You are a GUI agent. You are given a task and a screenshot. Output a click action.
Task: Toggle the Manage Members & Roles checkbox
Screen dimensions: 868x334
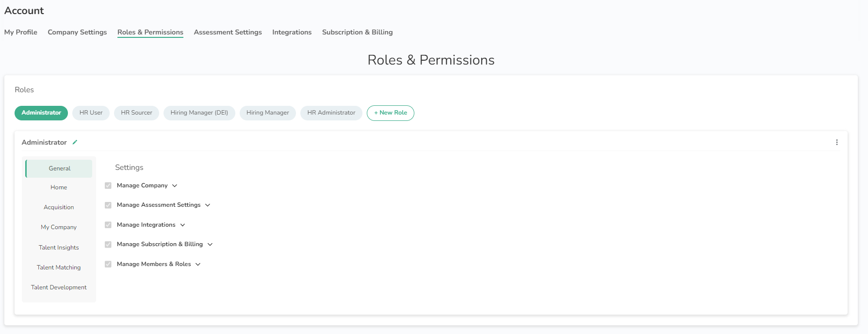[108, 264]
